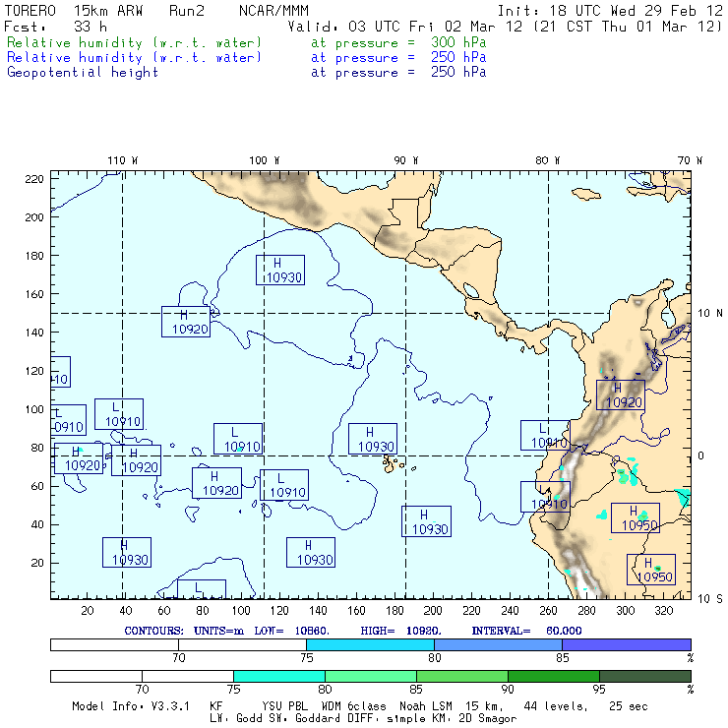The image size is (728, 728).
Task: Click the H 10920 box over Colombia
Action: tap(621, 394)
